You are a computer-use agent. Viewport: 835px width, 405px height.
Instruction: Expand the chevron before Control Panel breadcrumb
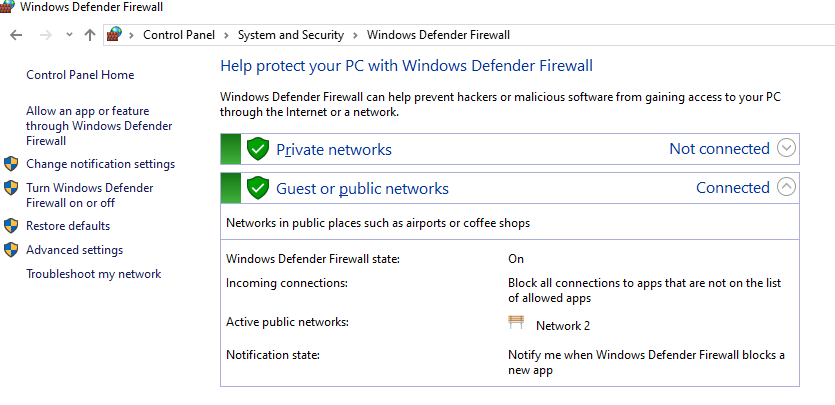point(132,35)
